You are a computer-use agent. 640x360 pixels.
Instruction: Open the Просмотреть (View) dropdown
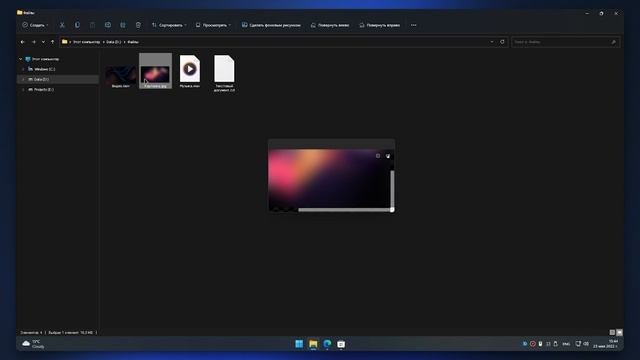click(x=213, y=25)
